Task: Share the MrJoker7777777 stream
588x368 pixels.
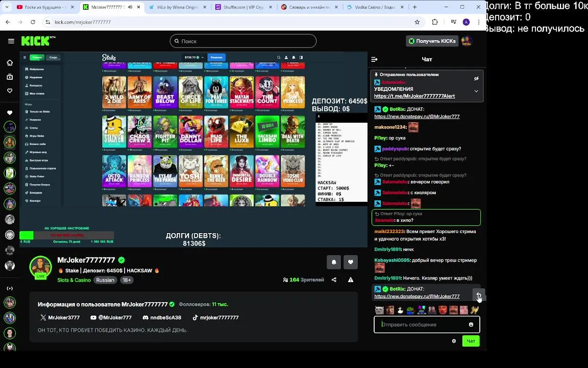Action: pyautogui.click(x=334, y=280)
